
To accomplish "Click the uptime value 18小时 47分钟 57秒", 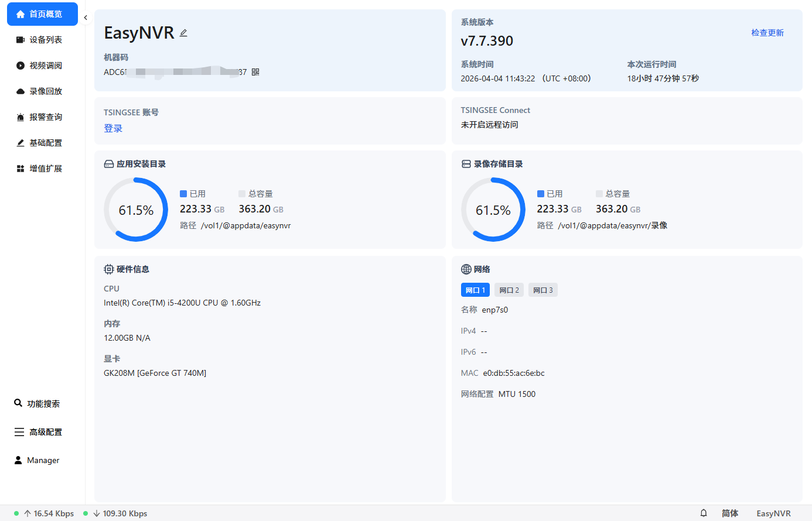I will click(x=663, y=78).
